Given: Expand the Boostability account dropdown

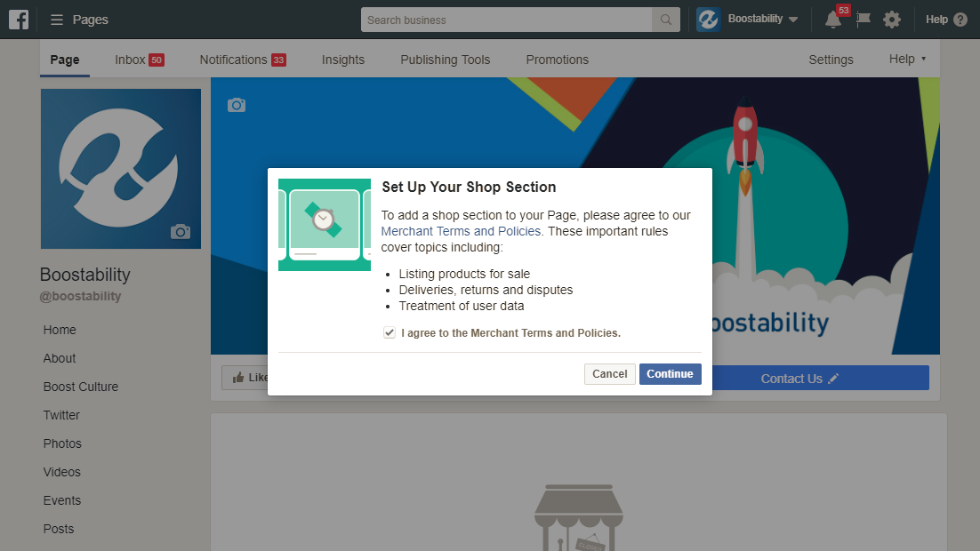Looking at the screenshot, I should 793,20.
